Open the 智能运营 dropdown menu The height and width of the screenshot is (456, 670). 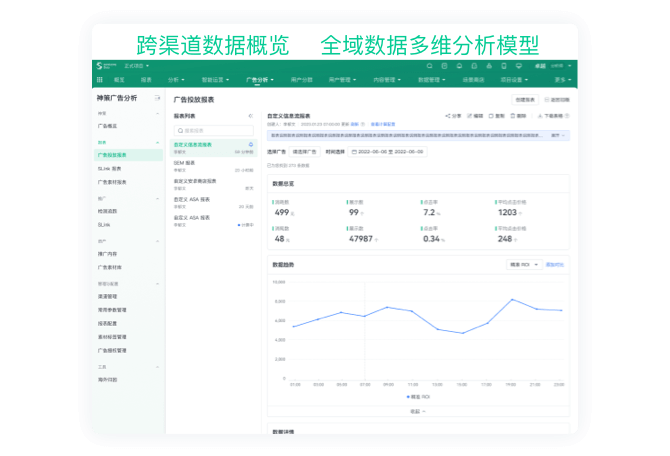215,80
